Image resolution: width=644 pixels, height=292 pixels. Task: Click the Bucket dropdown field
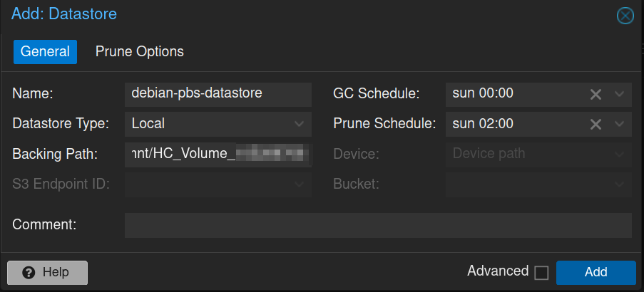pyautogui.click(x=528, y=184)
